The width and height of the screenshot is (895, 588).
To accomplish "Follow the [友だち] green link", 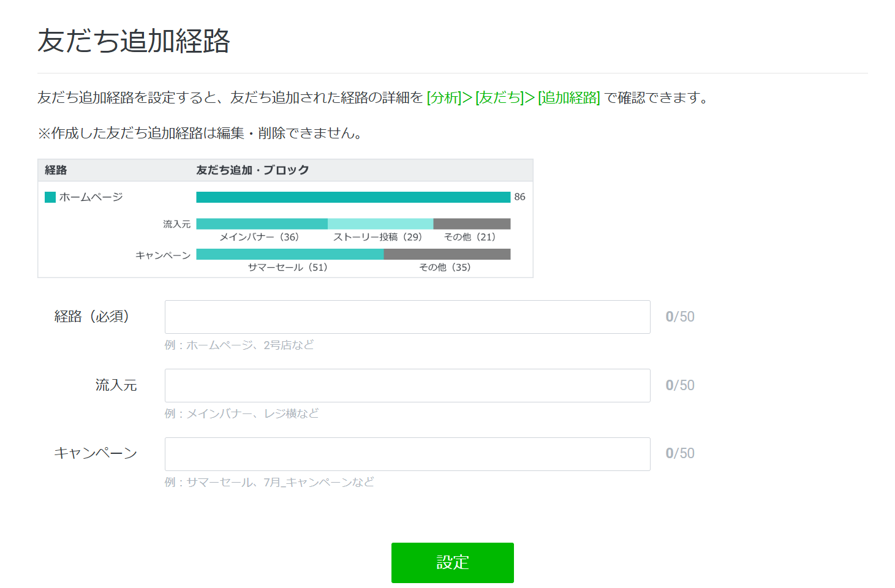I will (499, 97).
